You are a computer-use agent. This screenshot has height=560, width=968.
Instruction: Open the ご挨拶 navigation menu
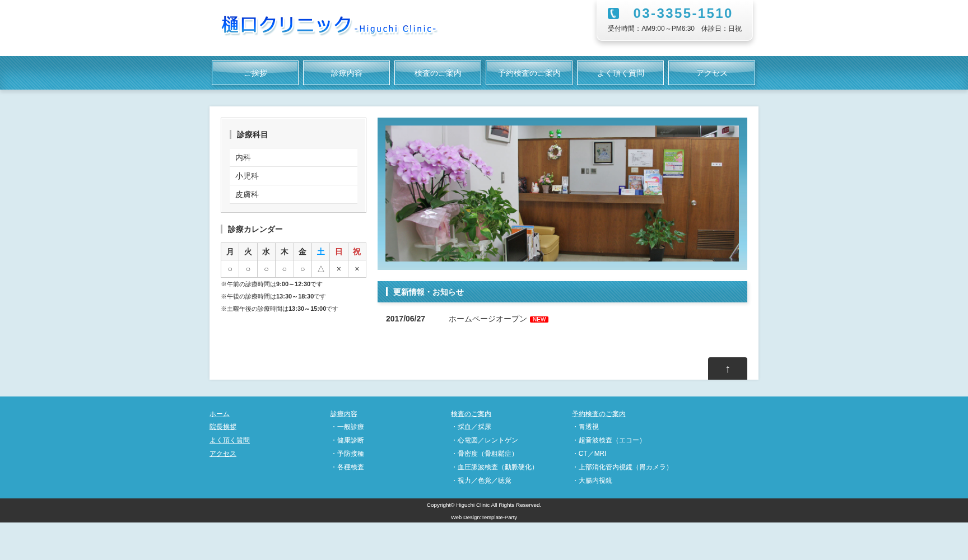(255, 72)
